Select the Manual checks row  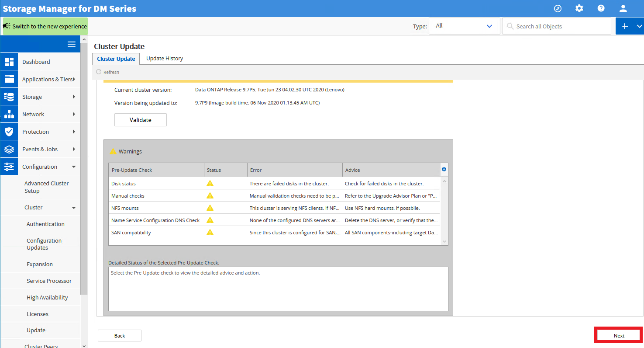click(274, 195)
